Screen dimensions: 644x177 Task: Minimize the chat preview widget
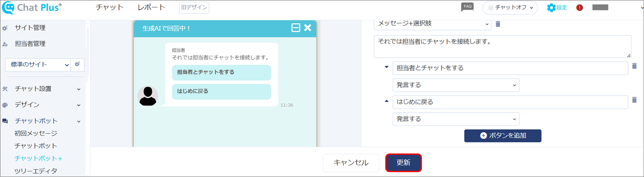[x=296, y=28]
